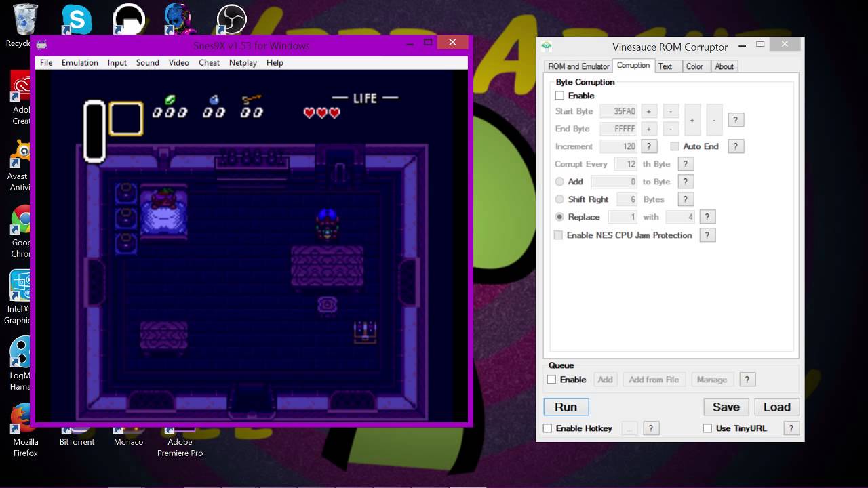This screenshot has width=868, height=488.
Task: Click the tall plus button for both bytes
Action: [692, 120]
